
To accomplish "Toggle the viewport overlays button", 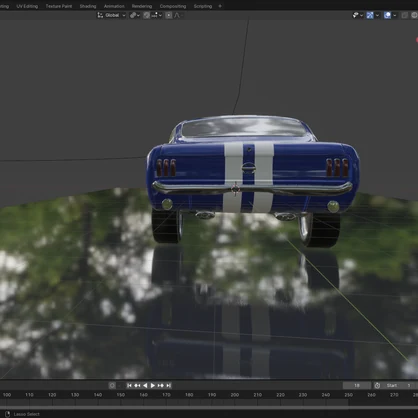I will [387, 15].
